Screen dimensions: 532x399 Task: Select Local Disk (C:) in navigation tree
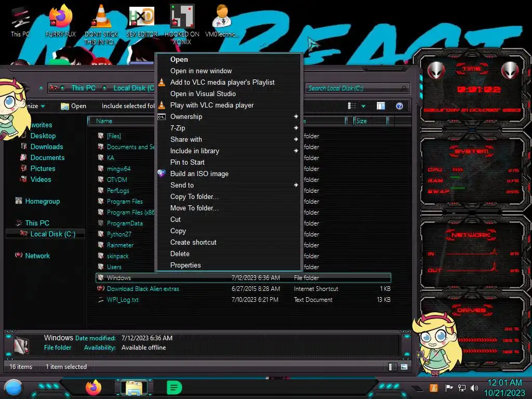click(x=52, y=234)
